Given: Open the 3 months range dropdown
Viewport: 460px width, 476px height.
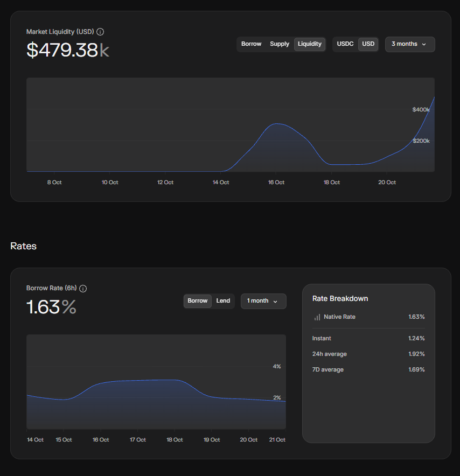Looking at the screenshot, I should pos(409,44).
